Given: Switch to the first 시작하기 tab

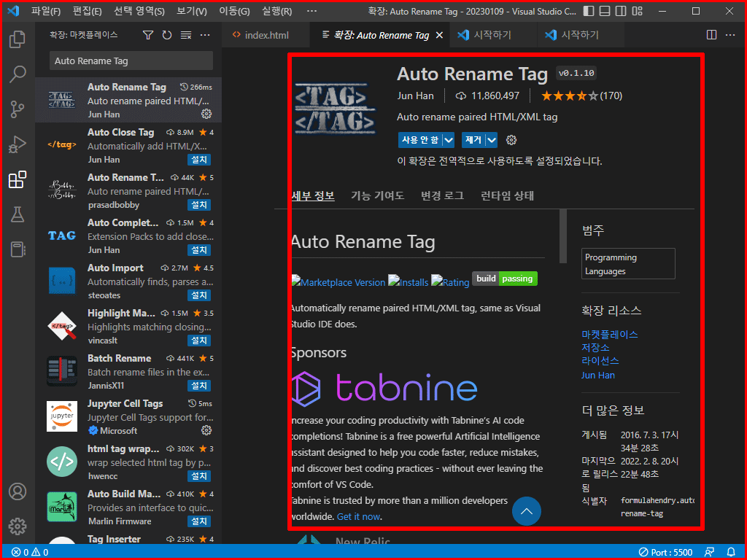Looking at the screenshot, I should pos(493,35).
